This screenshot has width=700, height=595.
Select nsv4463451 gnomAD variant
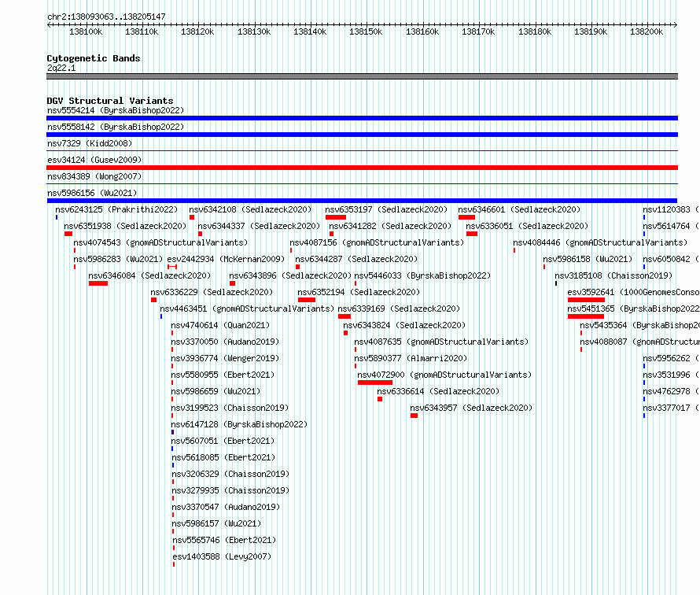click(247, 309)
